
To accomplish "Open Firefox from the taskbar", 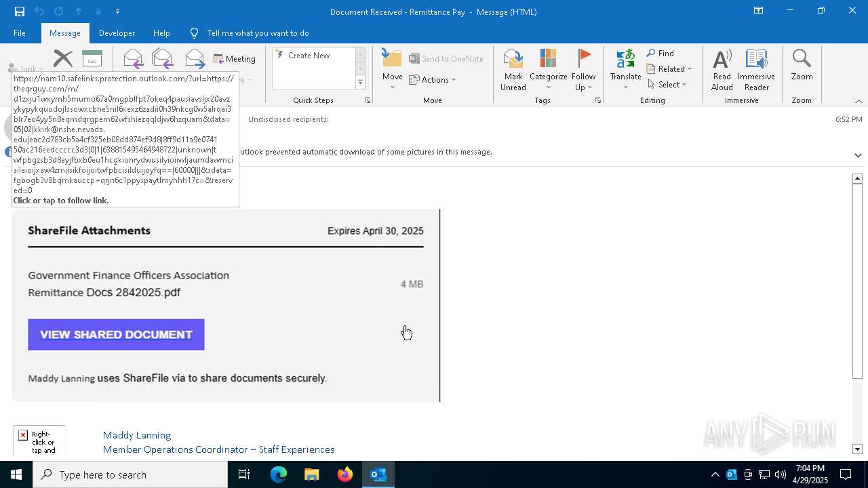I will click(x=345, y=474).
